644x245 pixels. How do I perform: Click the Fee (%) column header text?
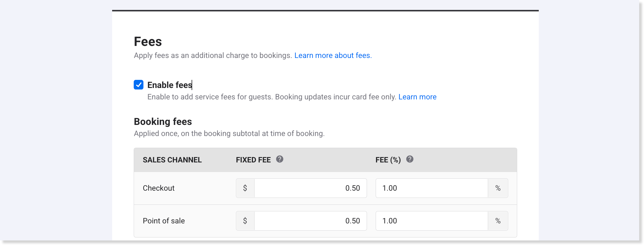[388, 160]
